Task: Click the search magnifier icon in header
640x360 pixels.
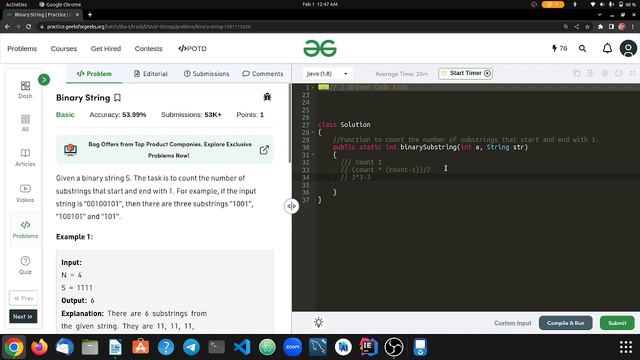Action: (x=582, y=49)
